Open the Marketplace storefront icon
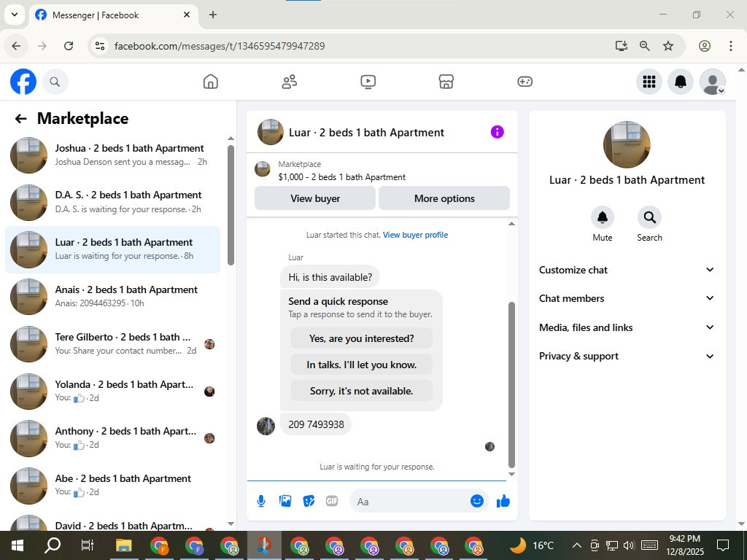747x560 pixels. pos(446,82)
